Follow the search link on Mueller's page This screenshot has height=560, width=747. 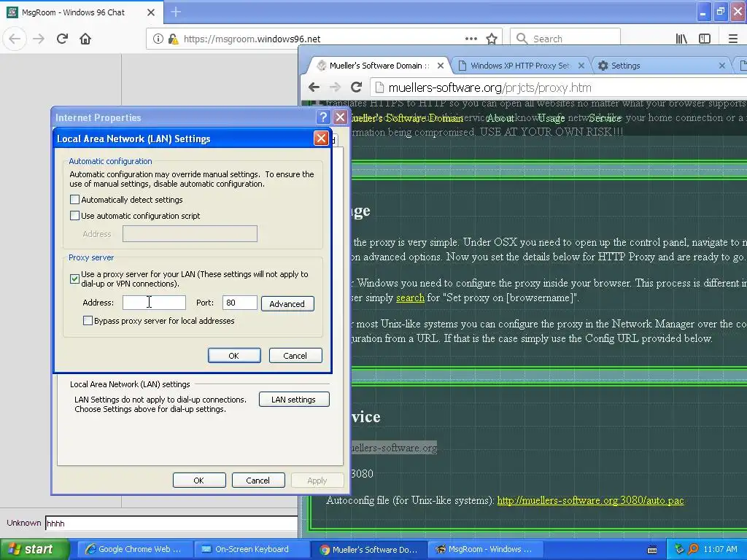[410, 297]
